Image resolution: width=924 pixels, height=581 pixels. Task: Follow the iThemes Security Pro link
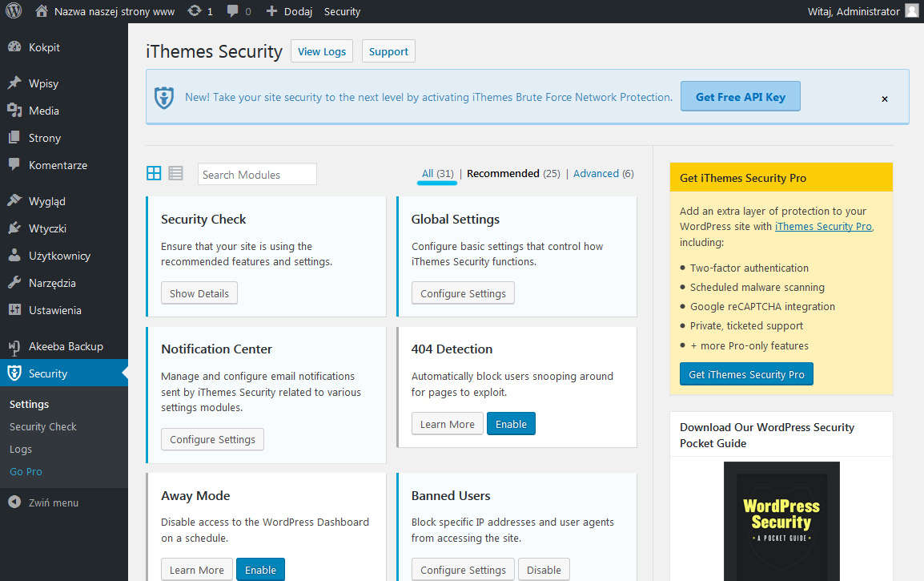coord(823,227)
